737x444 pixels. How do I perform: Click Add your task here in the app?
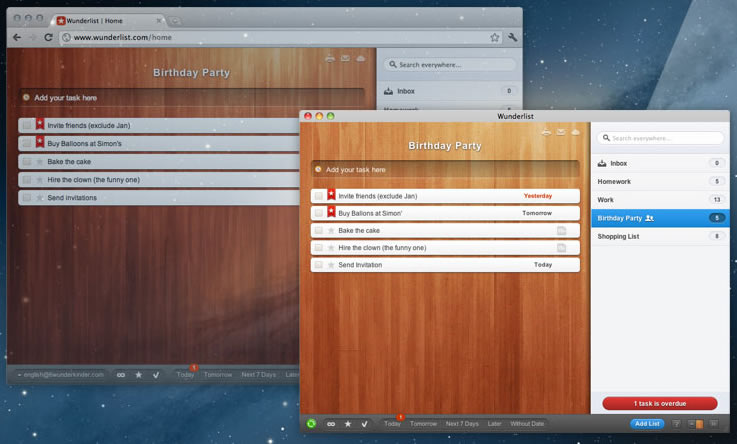445,170
